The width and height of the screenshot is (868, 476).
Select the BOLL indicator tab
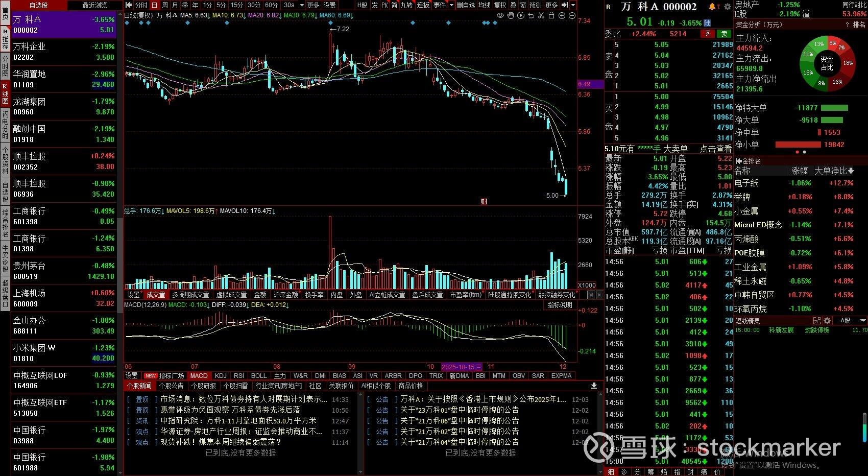(x=259, y=376)
